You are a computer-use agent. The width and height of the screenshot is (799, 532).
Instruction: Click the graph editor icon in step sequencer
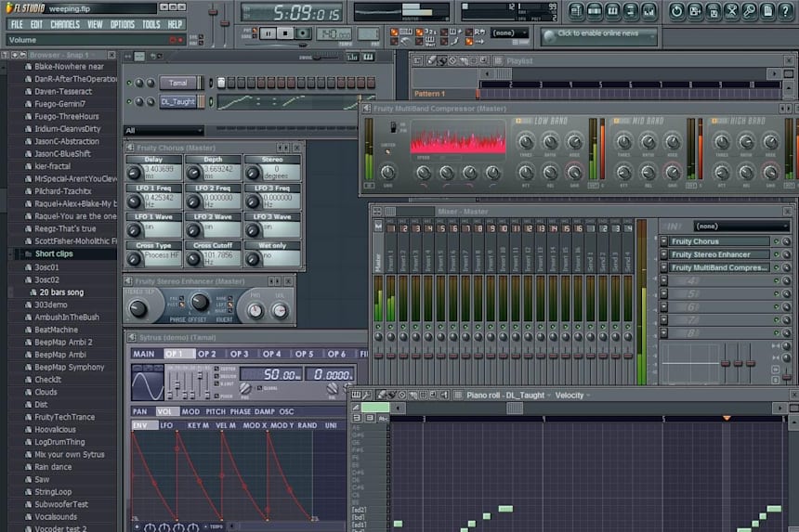click(x=353, y=57)
